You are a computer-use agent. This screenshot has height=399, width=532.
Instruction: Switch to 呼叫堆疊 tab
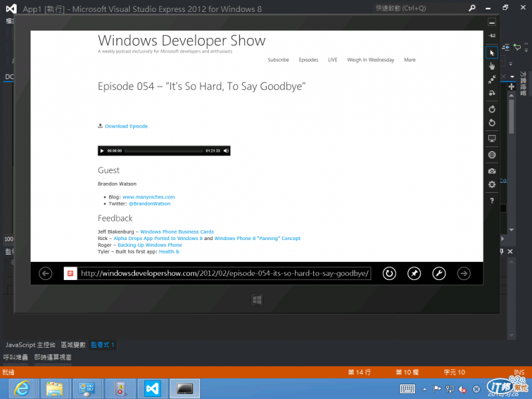(15, 357)
